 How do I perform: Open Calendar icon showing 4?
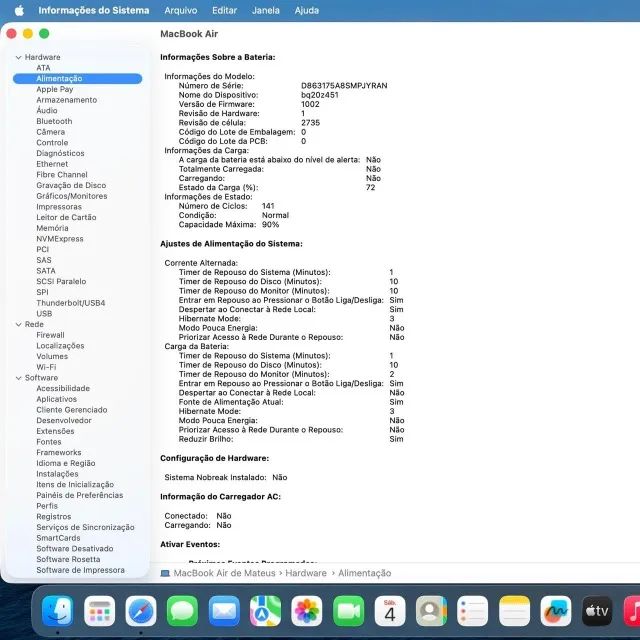[x=390, y=611]
